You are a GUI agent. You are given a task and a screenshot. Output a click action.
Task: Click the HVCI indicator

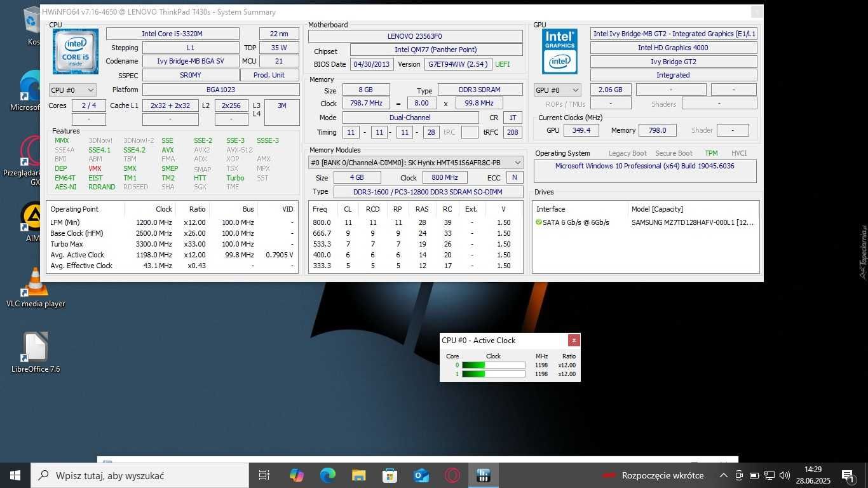click(739, 153)
